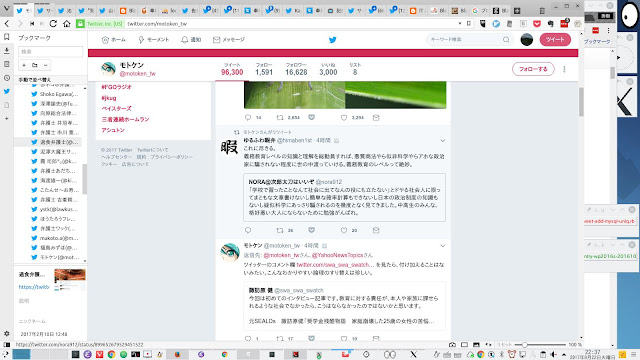Select the いいね 3,000 profile tab
This screenshot has width=640, height=360.
pyautogui.click(x=328, y=69)
